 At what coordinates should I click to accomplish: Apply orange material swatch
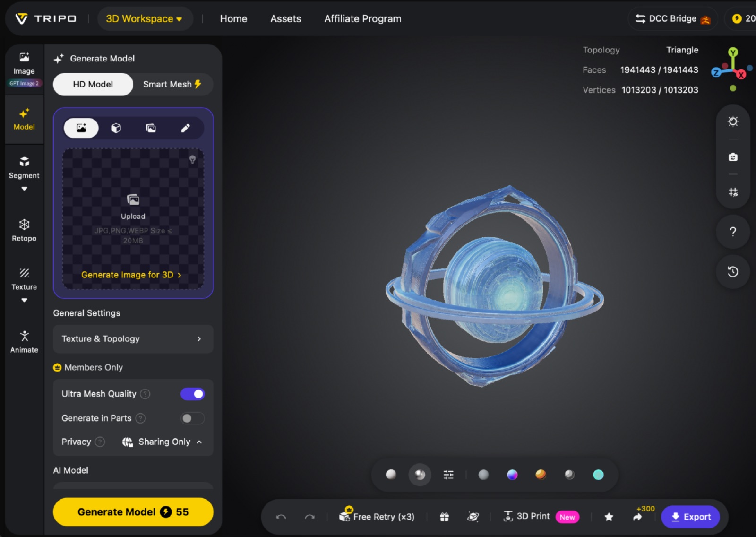tap(541, 474)
